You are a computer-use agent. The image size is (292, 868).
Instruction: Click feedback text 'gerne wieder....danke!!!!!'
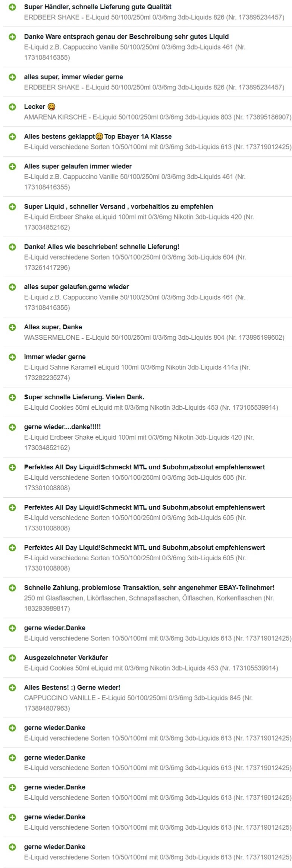pos(63,427)
